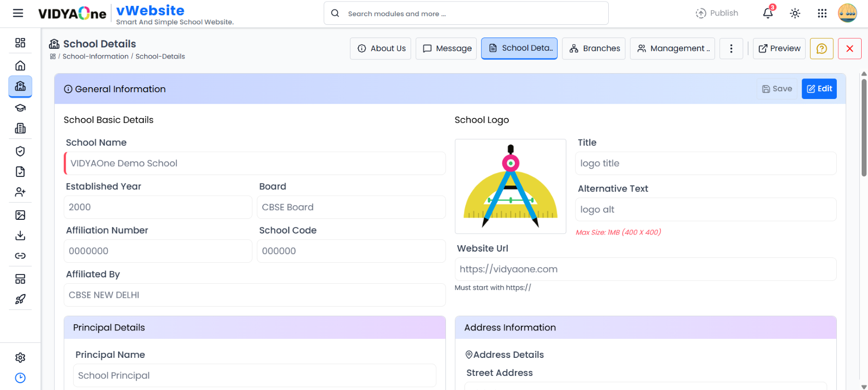Click the 'Max Size: 1MB (400 X 400)' note
This screenshot has height=390, width=868.
pyautogui.click(x=618, y=232)
